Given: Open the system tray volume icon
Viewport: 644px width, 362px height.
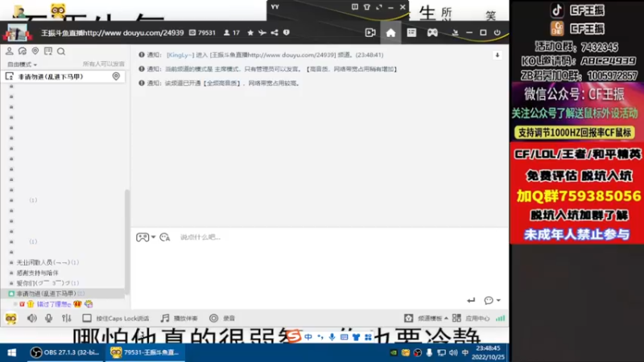Looking at the screenshot, I should [453, 352].
